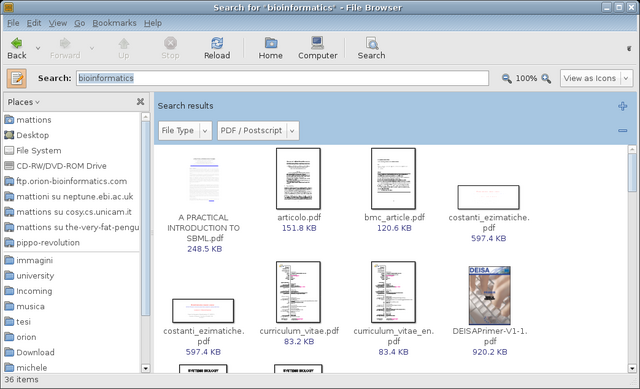Open the Places side pane dropdown
Viewport: 640px width, 389px height.
[24, 102]
